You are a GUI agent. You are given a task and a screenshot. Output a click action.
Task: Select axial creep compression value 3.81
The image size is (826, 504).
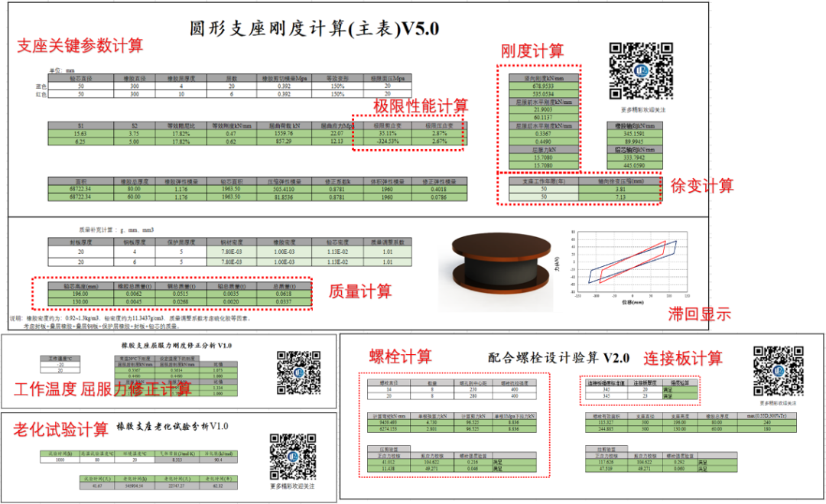coord(620,189)
